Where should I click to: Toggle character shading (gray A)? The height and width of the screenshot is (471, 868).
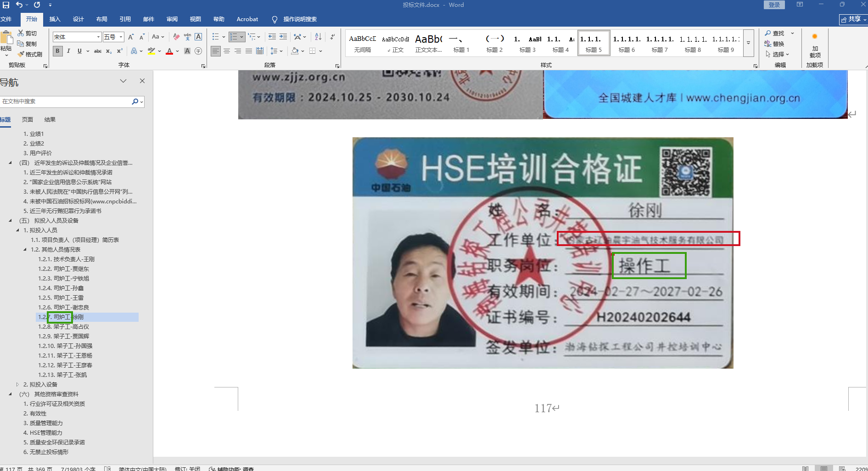click(187, 51)
